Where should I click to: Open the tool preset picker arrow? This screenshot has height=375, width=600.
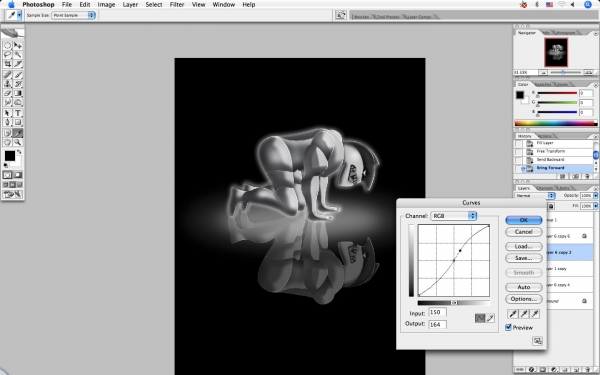(19, 15)
